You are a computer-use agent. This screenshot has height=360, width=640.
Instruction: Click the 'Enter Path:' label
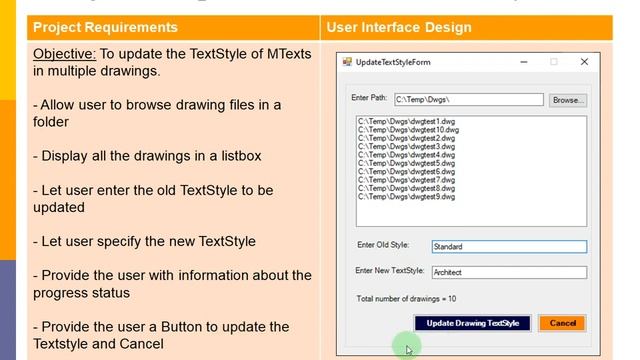(x=369, y=98)
